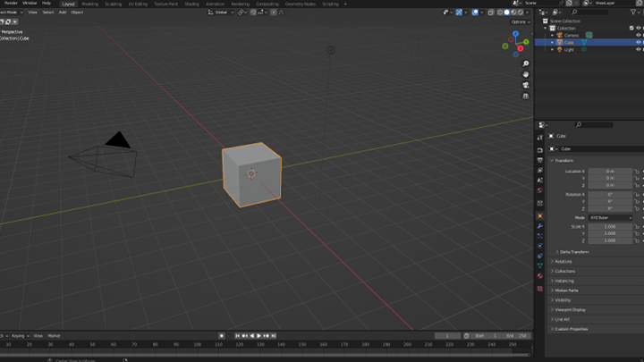Lock the Location X value

click(637, 171)
